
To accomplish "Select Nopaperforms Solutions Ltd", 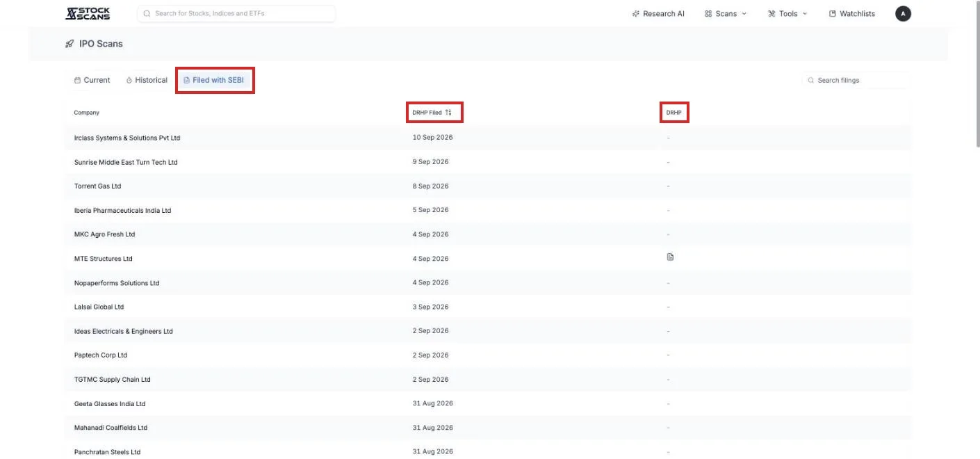I will coord(117,283).
